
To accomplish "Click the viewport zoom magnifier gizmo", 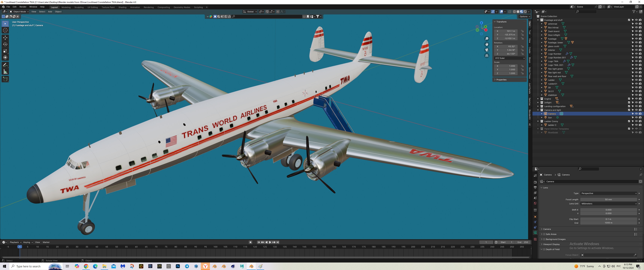I will click(x=487, y=39).
